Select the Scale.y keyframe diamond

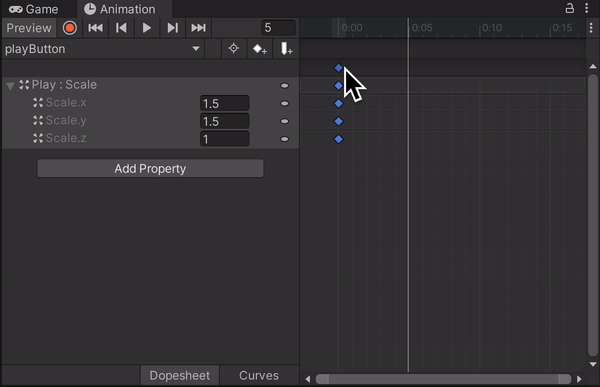tap(338, 121)
